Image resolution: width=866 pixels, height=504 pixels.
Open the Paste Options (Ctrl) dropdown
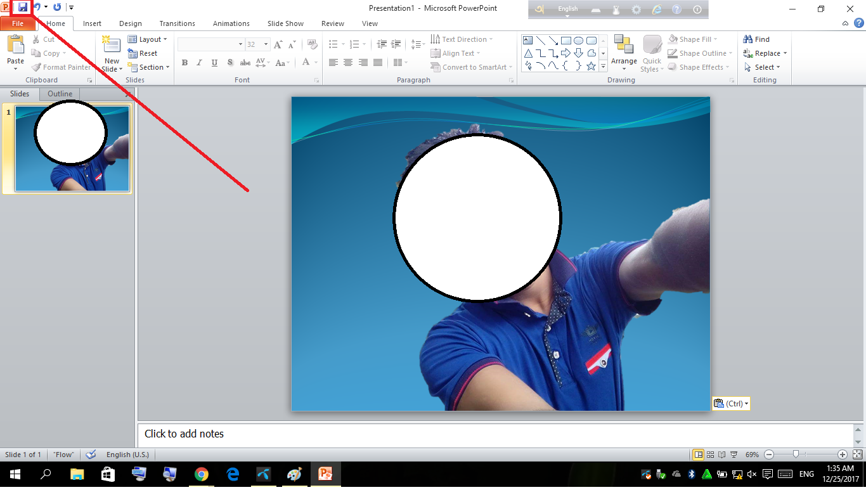click(731, 404)
